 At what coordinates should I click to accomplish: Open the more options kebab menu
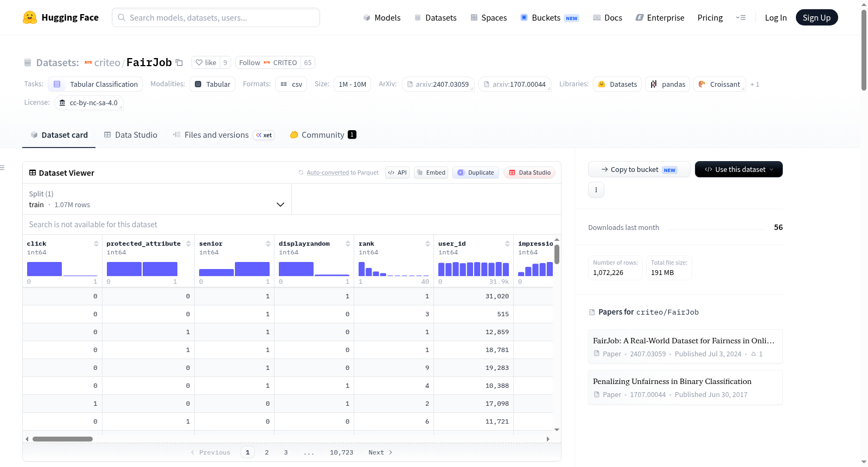[596, 190]
